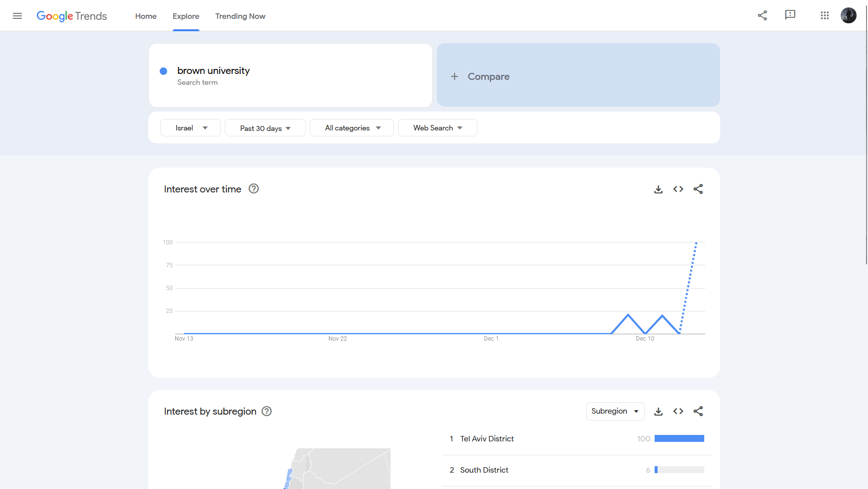This screenshot has width=868, height=489.
Task: Download Interest by subregion CSV
Action: (659, 411)
